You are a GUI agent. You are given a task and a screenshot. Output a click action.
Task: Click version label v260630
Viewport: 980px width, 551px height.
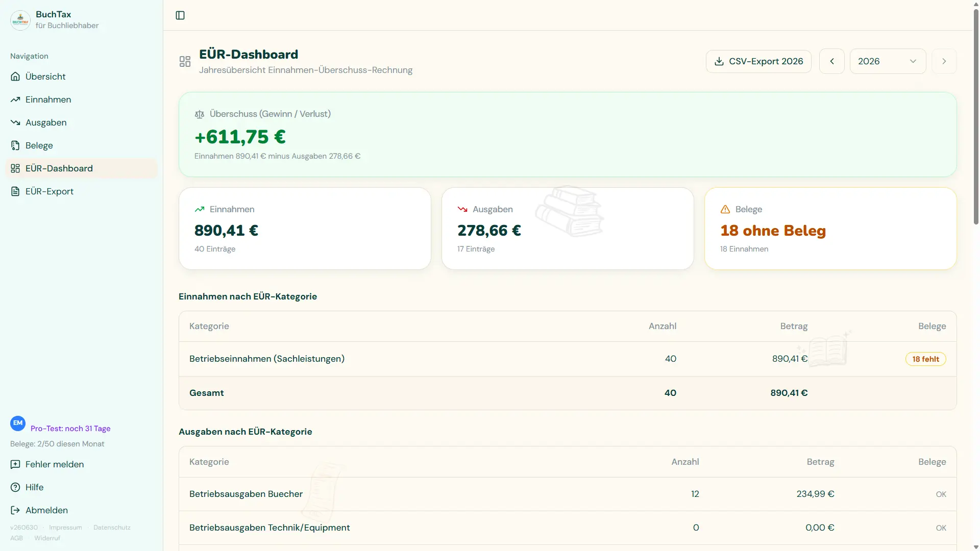tap(24, 528)
